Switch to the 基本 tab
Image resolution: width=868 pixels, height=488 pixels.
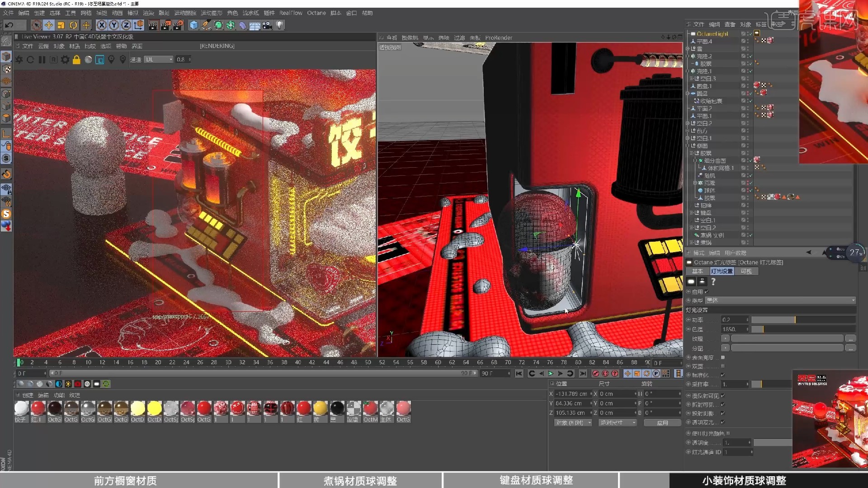(698, 272)
